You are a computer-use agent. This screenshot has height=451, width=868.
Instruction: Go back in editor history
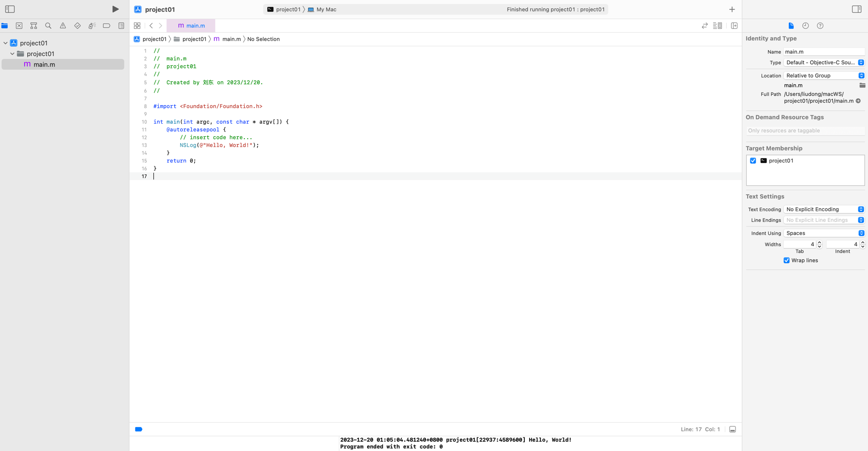pyautogui.click(x=151, y=26)
